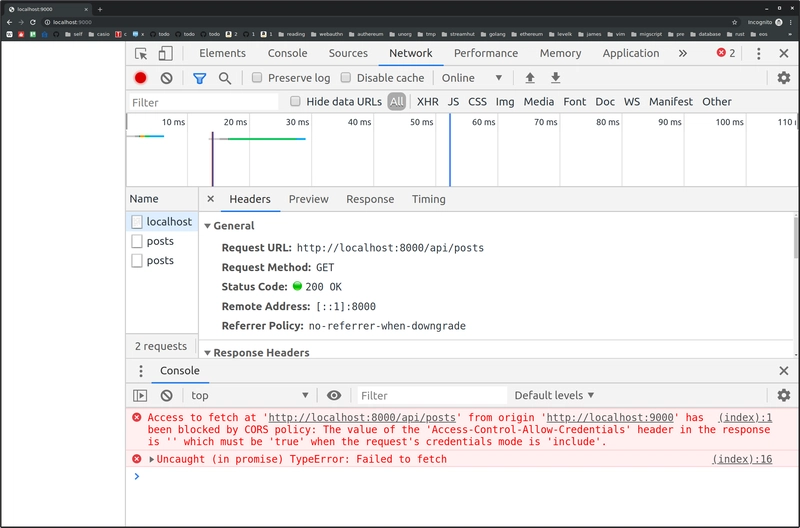Filter requests by WS
This screenshot has height=528, width=800.
(x=632, y=102)
